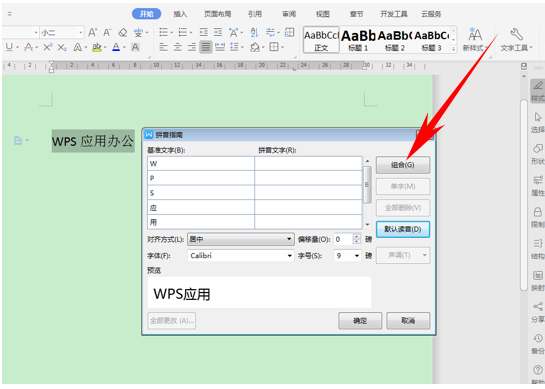The height and width of the screenshot is (389, 545).
Task: Toggle superscript X² formatting
Action: [x=47, y=47]
